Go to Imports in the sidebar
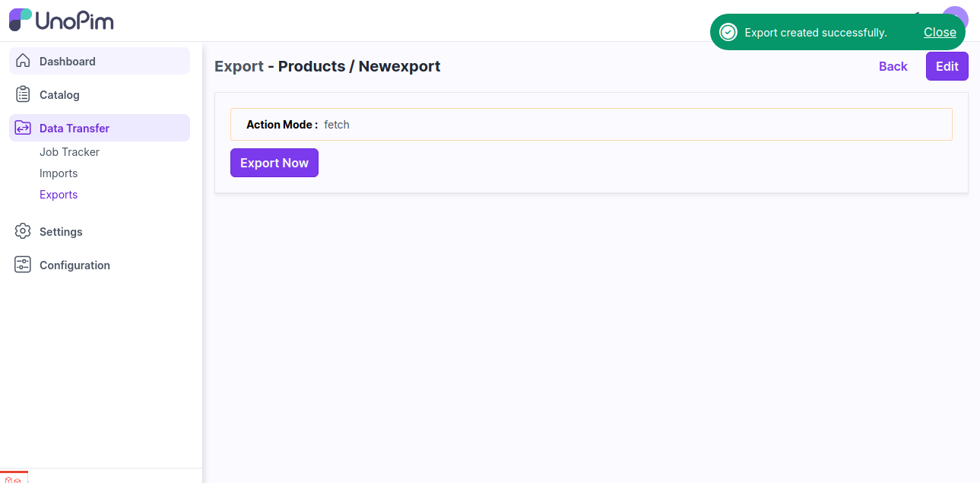 59,173
